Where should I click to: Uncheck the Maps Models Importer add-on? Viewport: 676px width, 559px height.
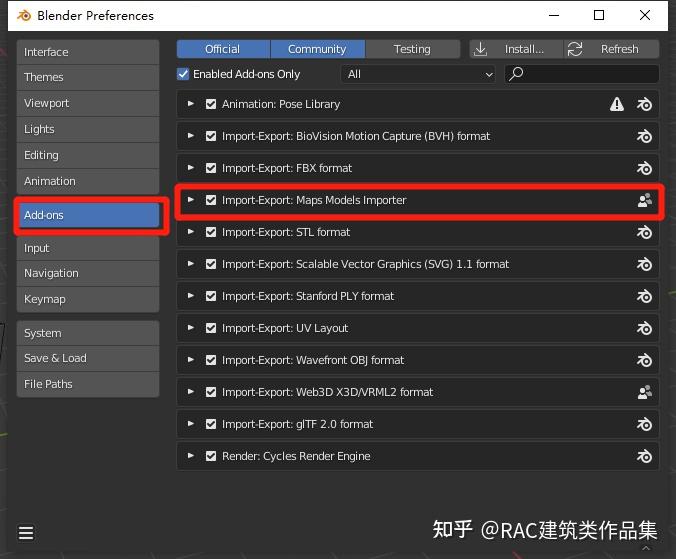211,200
